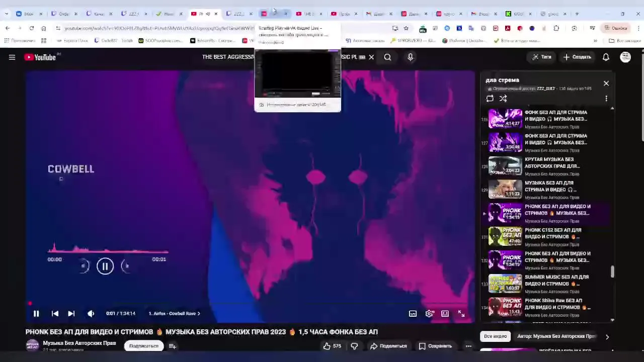Open the browser extensions puzzle icon
The image size is (644, 362).
coord(556,28)
